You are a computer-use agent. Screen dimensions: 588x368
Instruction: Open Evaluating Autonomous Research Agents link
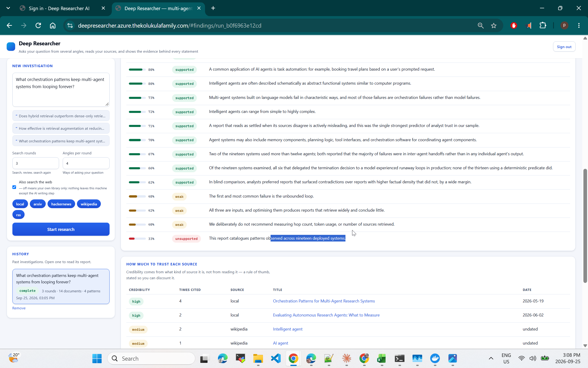326,315
